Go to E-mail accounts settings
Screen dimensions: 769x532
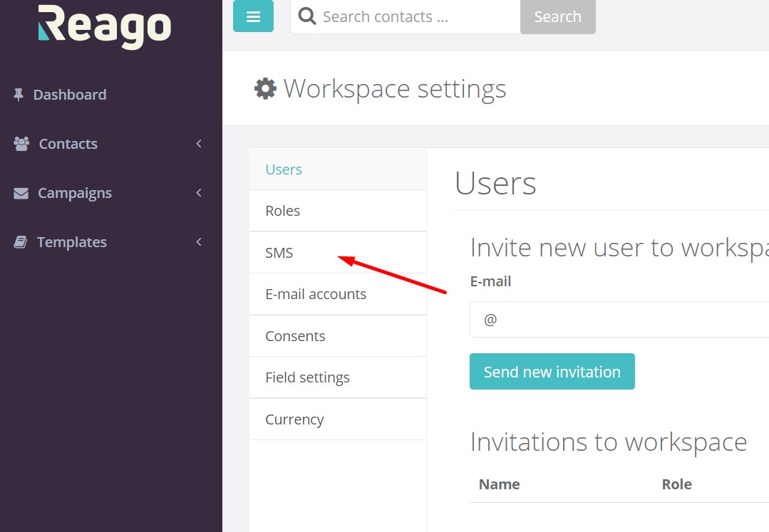[x=338, y=294]
